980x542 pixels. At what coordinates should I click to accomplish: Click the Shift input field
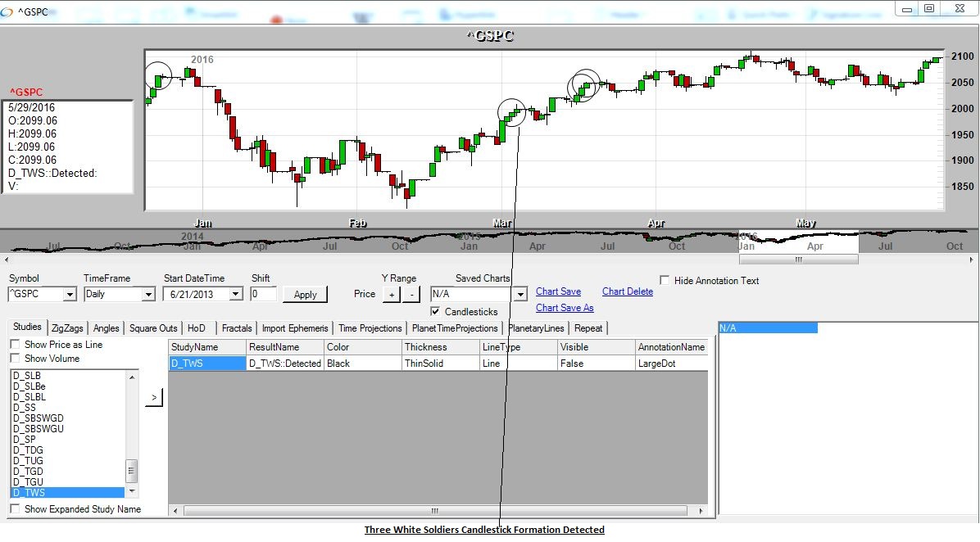click(x=263, y=294)
